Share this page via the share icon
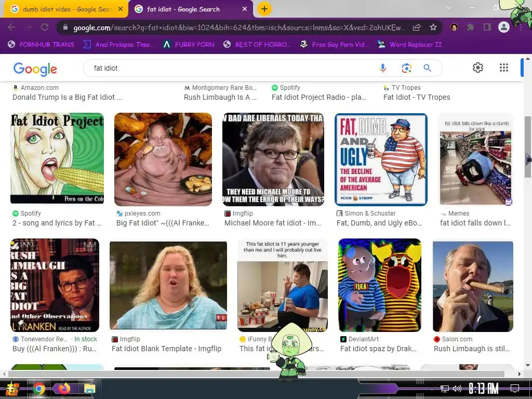532x399 pixels. [x=417, y=27]
